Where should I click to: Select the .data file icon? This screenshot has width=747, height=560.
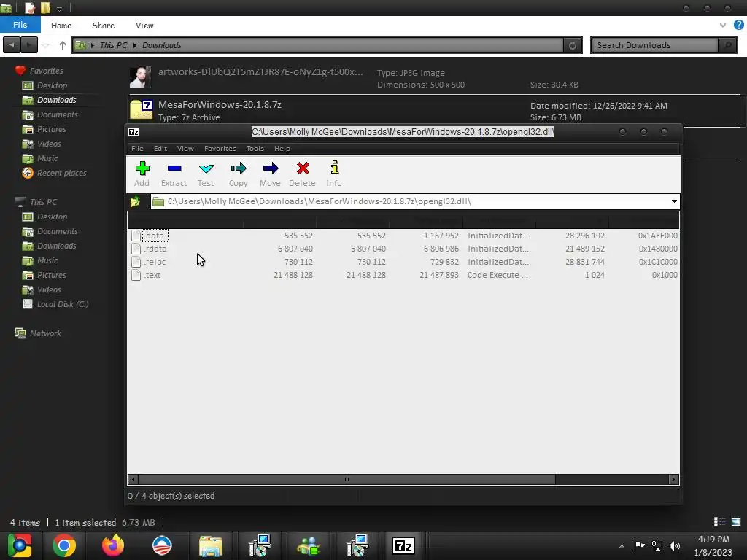click(136, 236)
